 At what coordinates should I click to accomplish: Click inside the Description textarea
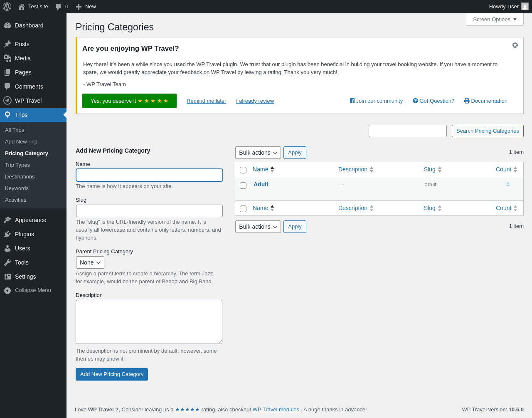pyautogui.click(x=149, y=322)
